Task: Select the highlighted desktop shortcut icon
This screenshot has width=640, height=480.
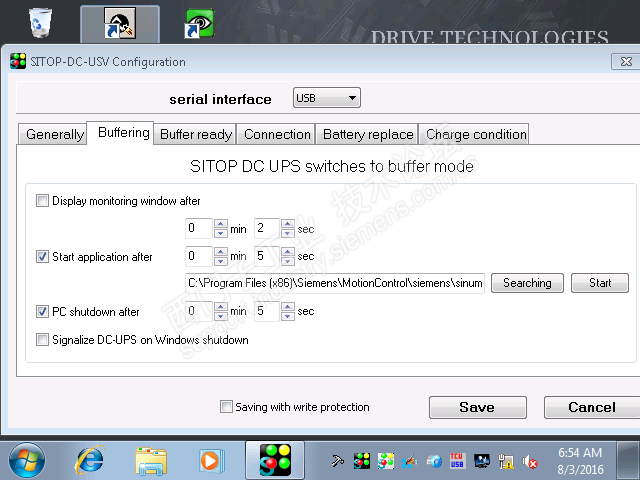Action: 120,24
